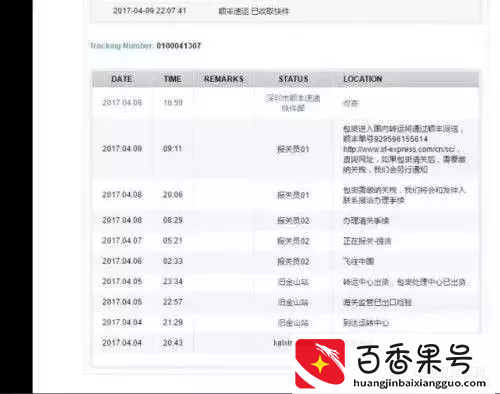Image resolution: width=500 pixels, height=394 pixels.
Task: Click the 20:06 time cell
Action: pos(173,195)
